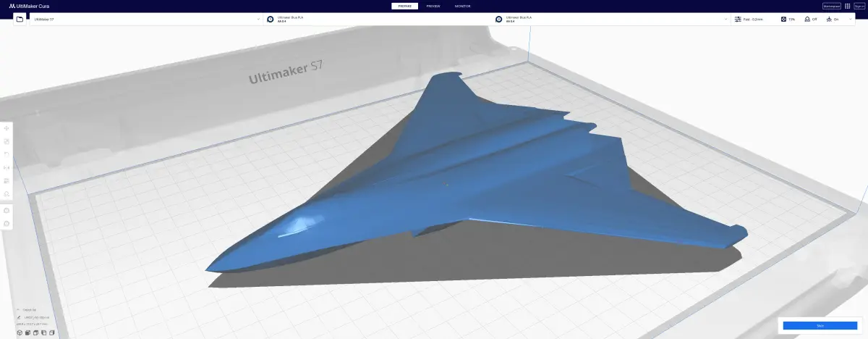Open the application switcher grid icon
The height and width of the screenshot is (339, 868).
(848, 6)
